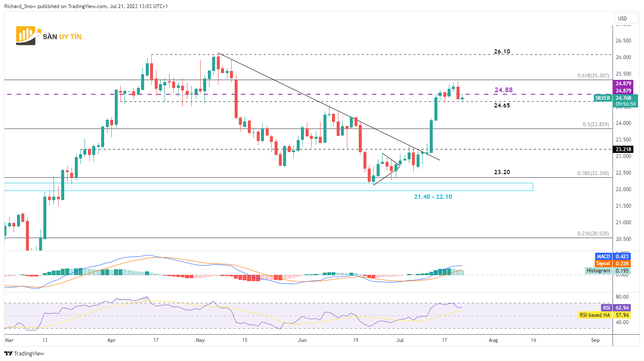Screen dimensions: 644x361
Task: Click the 24.768 current price tag
Action: coord(624,98)
